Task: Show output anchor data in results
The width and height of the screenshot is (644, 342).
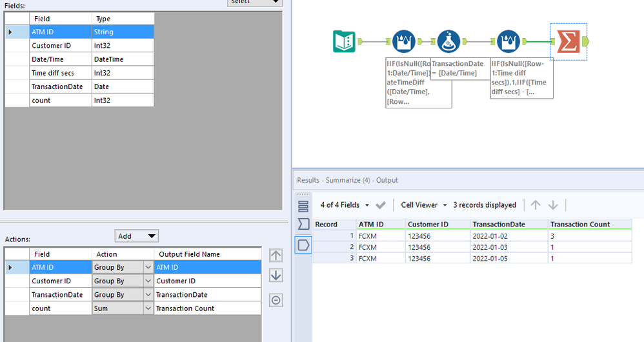Action: [x=303, y=245]
